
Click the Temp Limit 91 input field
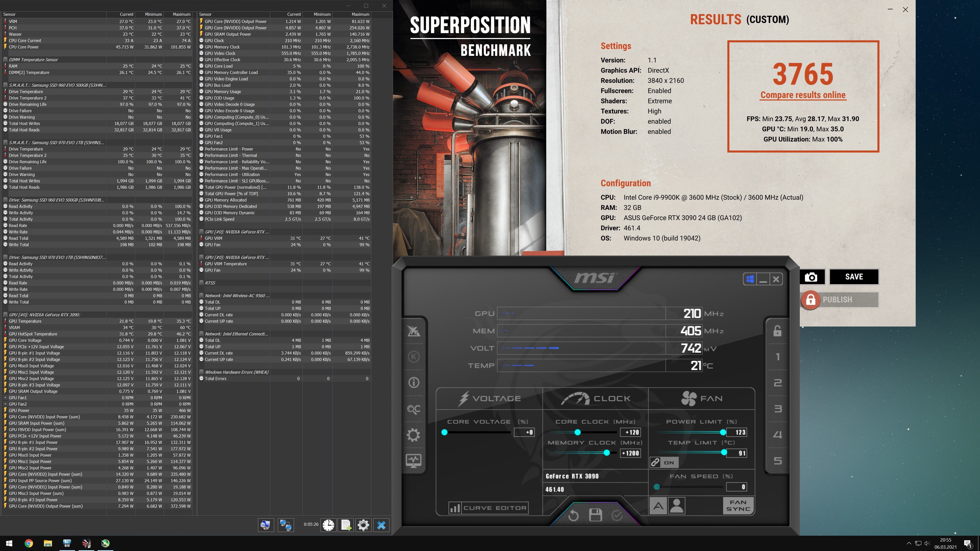click(737, 453)
